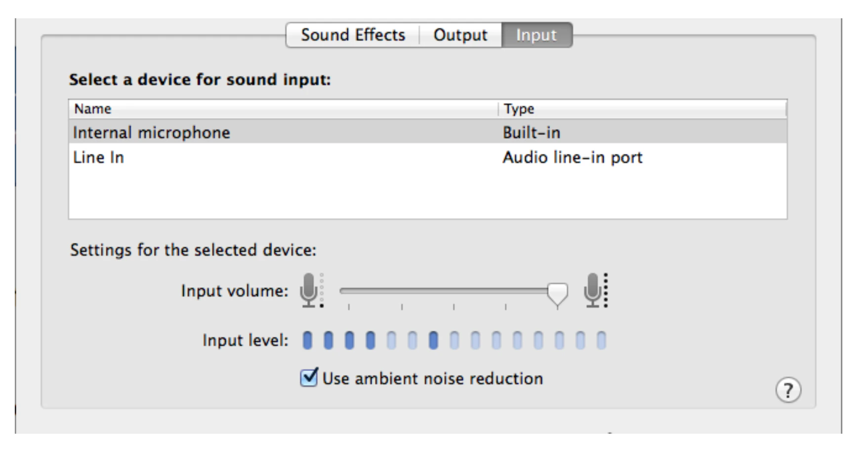868x453 pixels.
Task: Switch to the Output tab
Action: tap(460, 35)
